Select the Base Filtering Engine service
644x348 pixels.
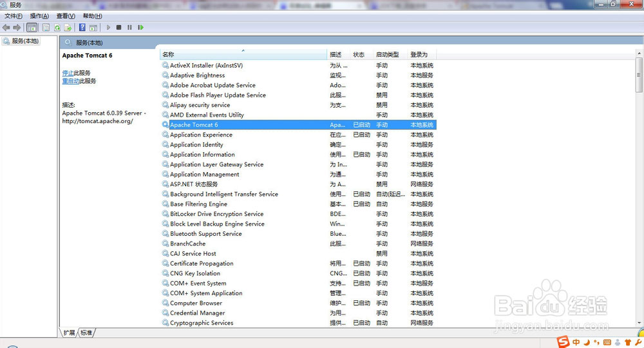pyautogui.click(x=298, y=204)
